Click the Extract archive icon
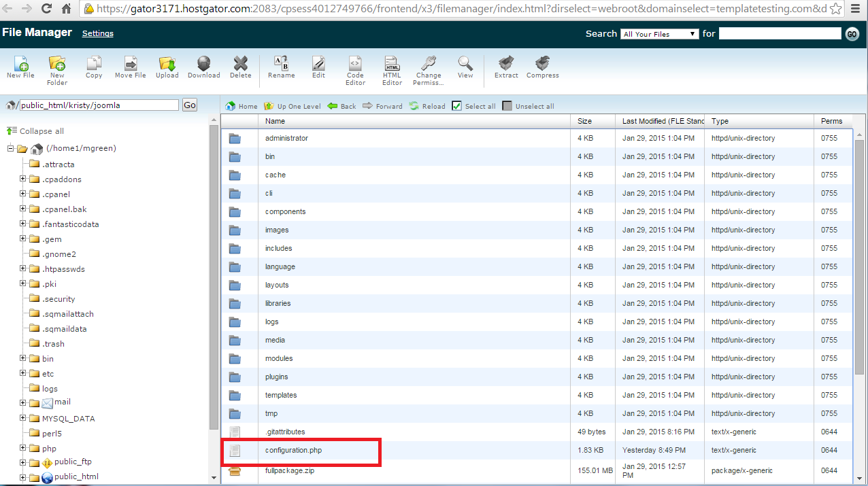Screen dimensions: 868x486 point(506,64)
